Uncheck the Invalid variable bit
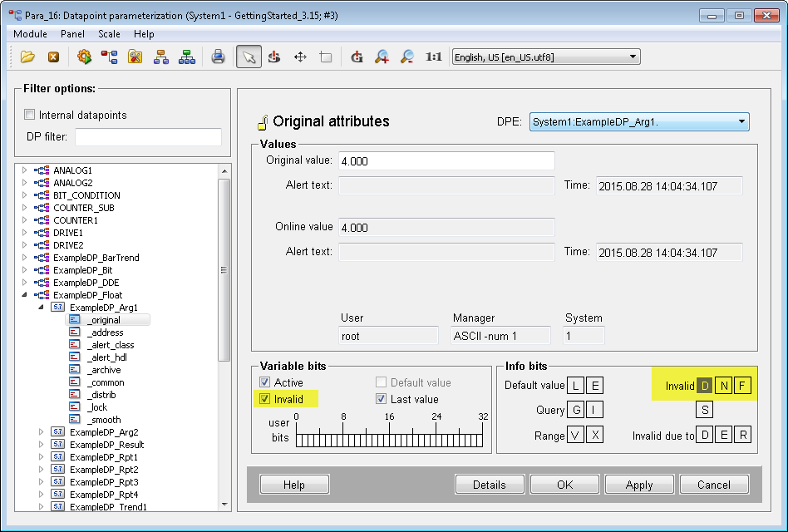788x532 pixels. [x=265, y=399]
